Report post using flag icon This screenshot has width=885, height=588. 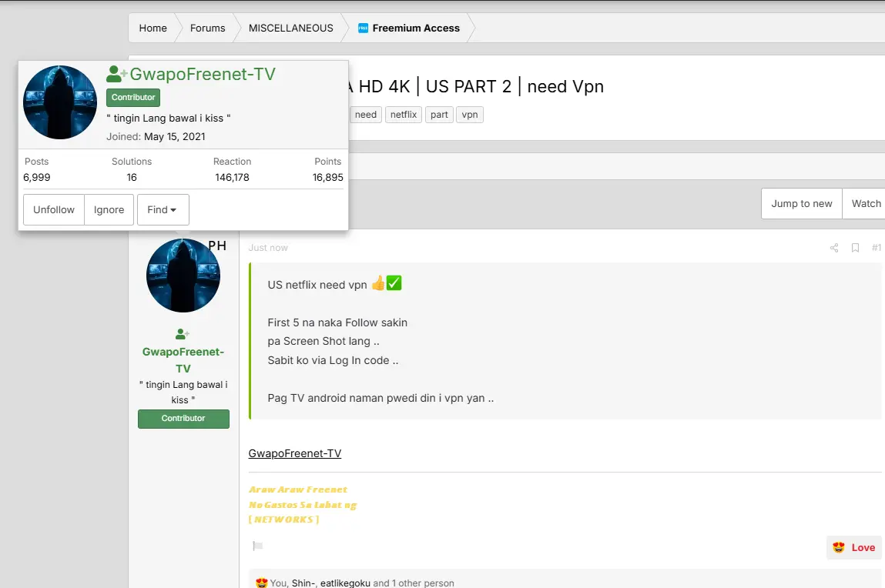point(258,546)
